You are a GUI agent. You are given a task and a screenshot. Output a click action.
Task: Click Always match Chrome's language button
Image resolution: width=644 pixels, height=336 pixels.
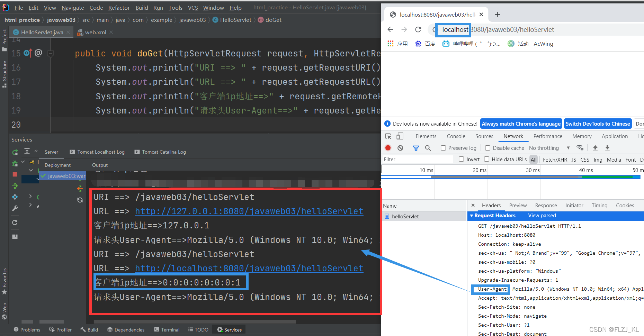click(x=521, y=124)
